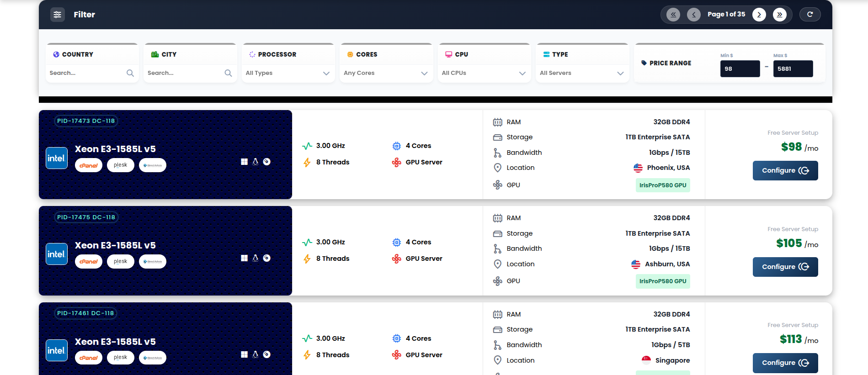
Task: Open the All CPUs dropdown
Action: click(484, 73)
